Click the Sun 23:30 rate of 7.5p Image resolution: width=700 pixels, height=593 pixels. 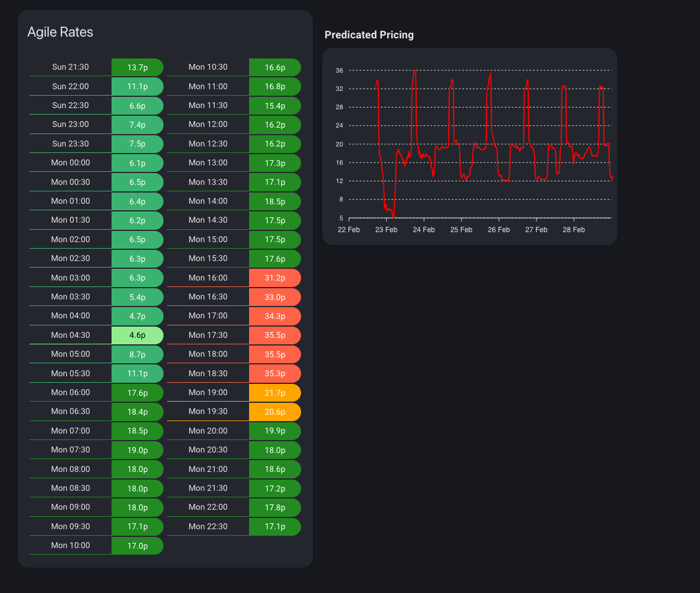pyautogui.click(x=137, y=144)
